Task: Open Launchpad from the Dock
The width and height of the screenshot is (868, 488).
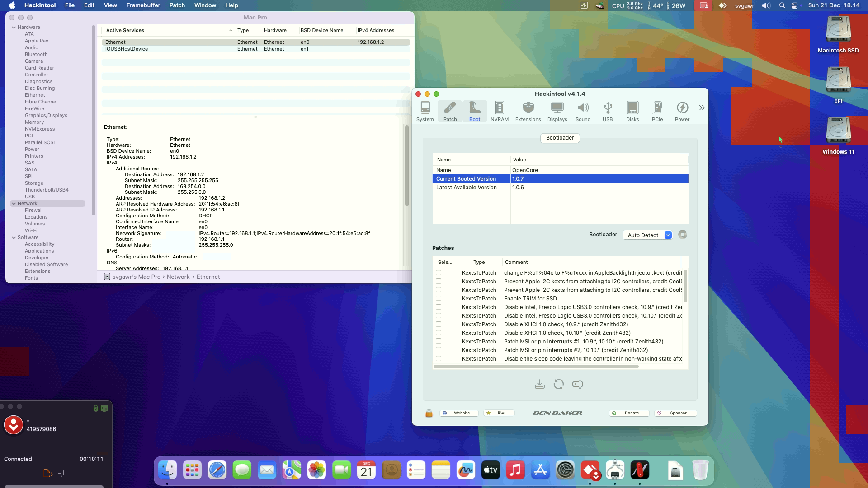Action: pos(192,470)
